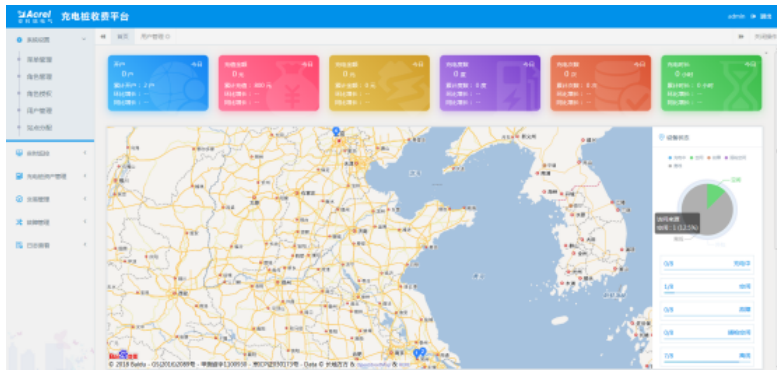Screen dimensions: 777x372
Task: Click the log viewing icon in sidebar
Action: [x=19, y=245]
